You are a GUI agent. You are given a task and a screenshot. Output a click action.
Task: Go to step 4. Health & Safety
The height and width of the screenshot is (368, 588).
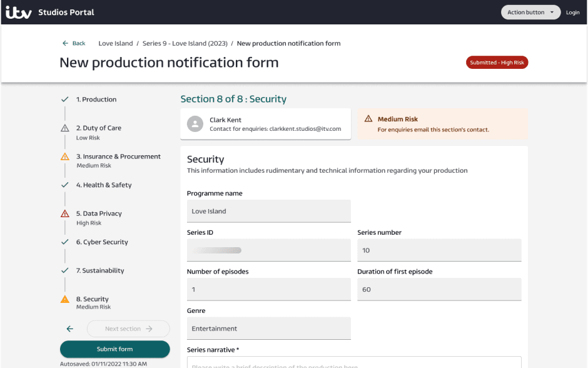click(x=104, y=185)
